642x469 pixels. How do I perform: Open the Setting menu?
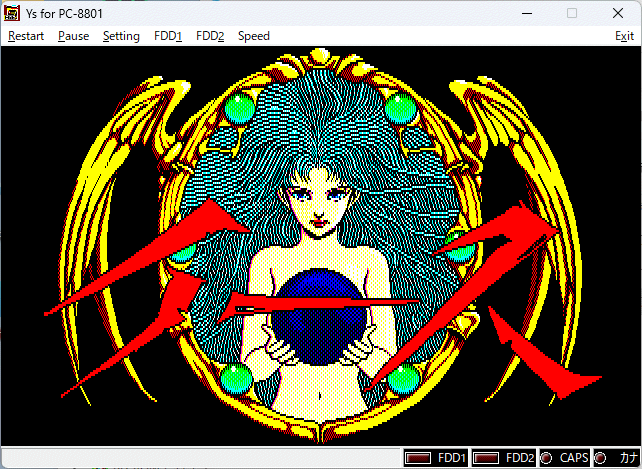(121, 36)
